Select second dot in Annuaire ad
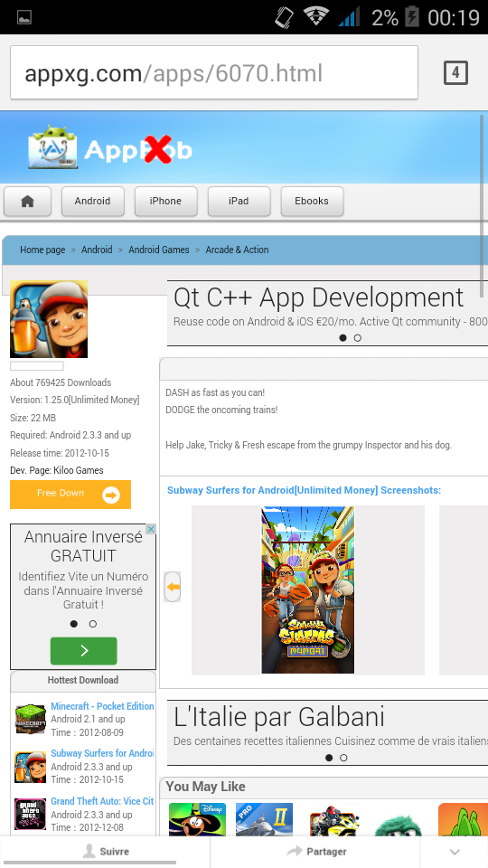Screen dimensions: 488x868 point(93,624)
